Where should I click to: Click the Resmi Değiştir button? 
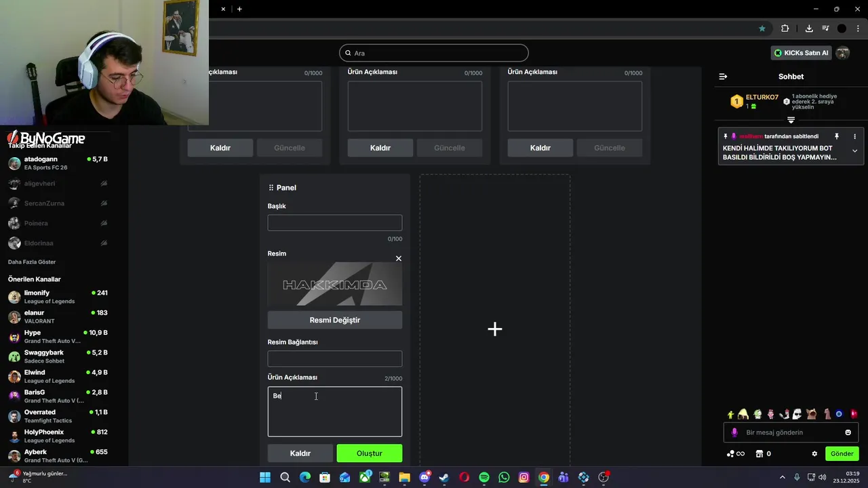click(335, 320)
